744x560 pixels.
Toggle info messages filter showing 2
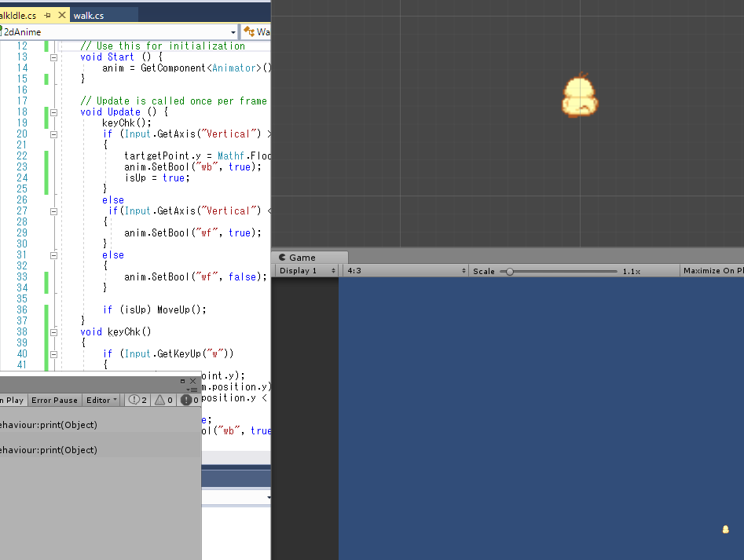pyautogui.click(x=137, y=401)
